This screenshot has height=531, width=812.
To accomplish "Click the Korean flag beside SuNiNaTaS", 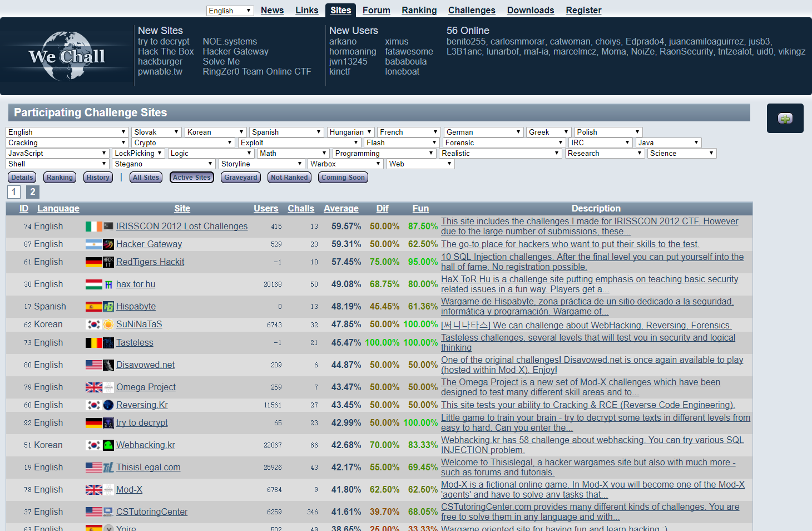I will tap(94, 324).
